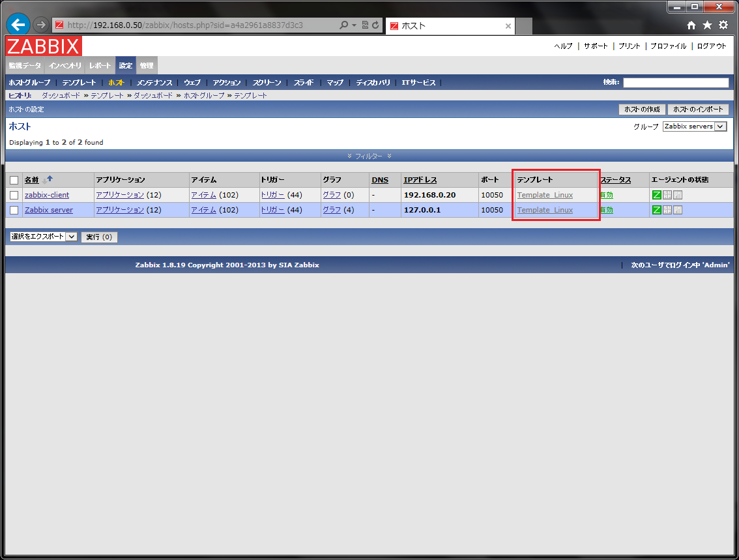Click the sort arrow beside 名前 column header
Viewport: 739px width, 560px height.
48,179
